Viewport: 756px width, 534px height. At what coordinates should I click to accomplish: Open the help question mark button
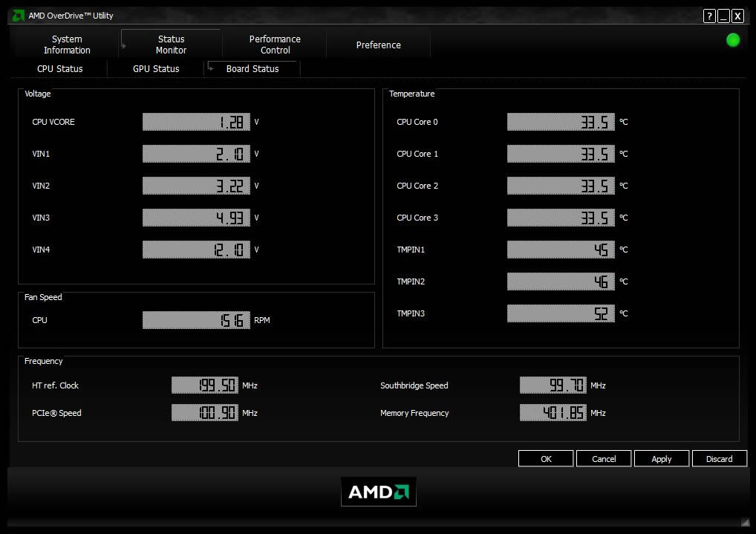point(709,16)
